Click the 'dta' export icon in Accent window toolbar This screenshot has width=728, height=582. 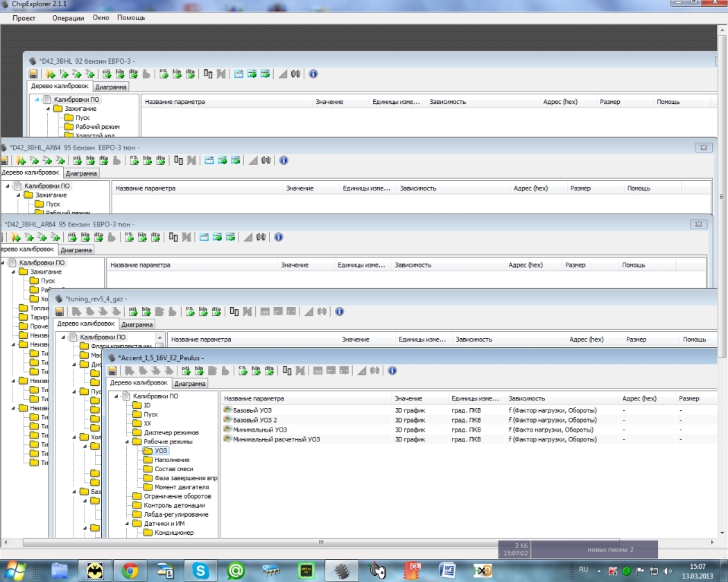(x=269, y=371)
